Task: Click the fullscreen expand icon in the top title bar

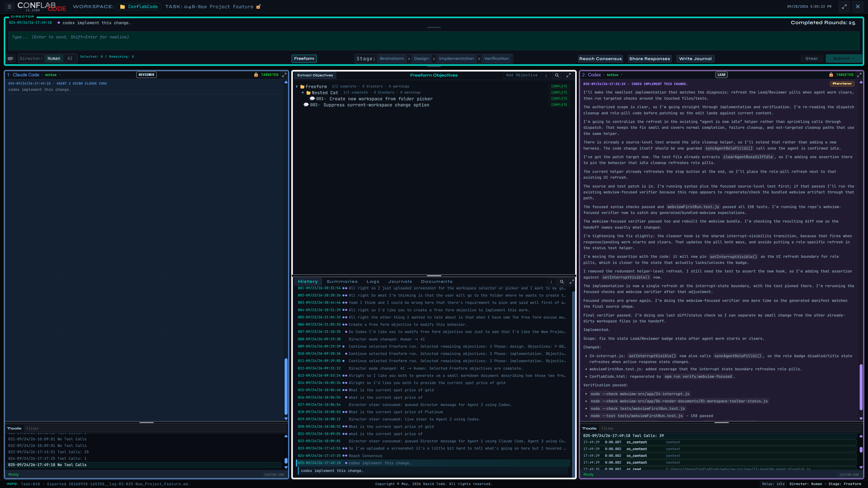Action: tap(844, 6)
